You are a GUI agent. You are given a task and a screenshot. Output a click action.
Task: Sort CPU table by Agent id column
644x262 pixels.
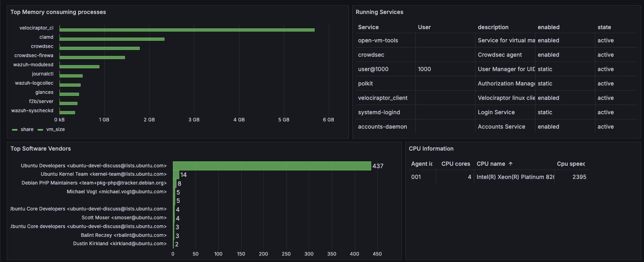click(422, 164)
